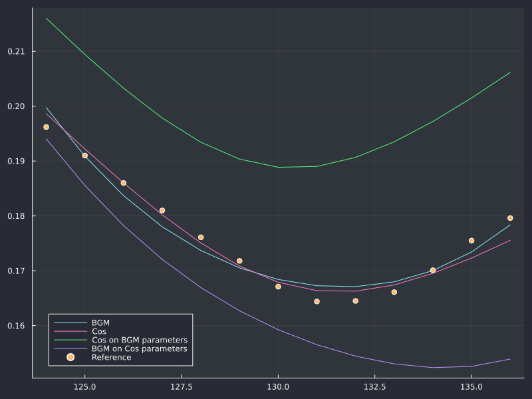Click the purple BGM on Cos parameters swatch
The width and height of the screenshot is (532, 399).
[x=70, y=348]
